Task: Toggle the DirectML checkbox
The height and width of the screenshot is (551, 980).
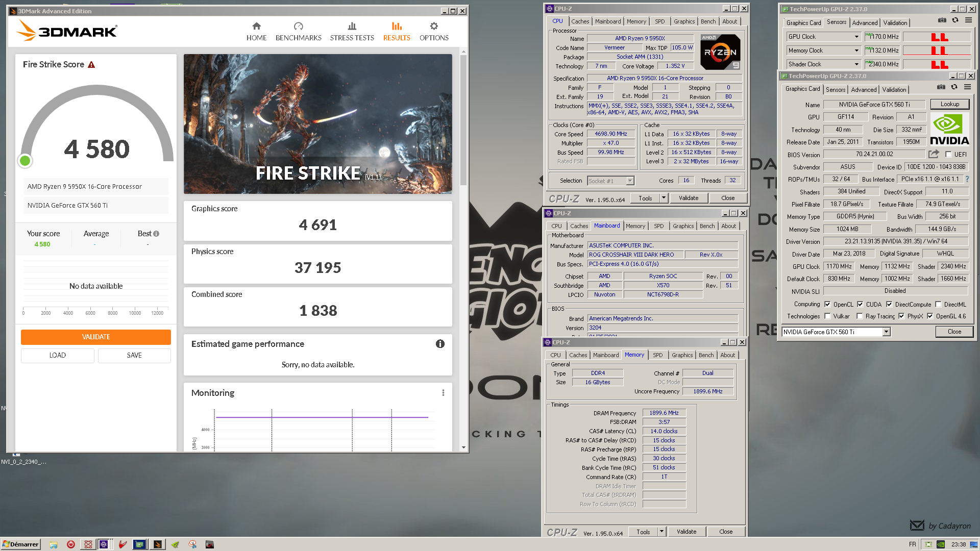Action: [x=938, y=304]
